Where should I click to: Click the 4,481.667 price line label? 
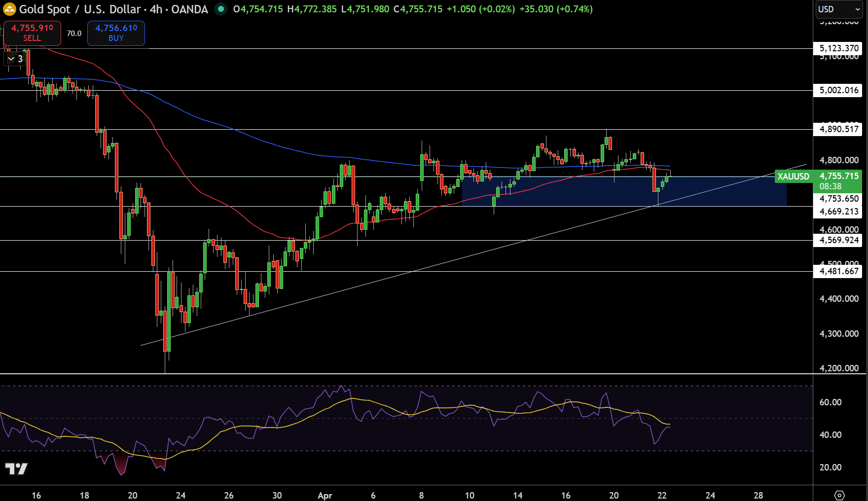[838, 271]
